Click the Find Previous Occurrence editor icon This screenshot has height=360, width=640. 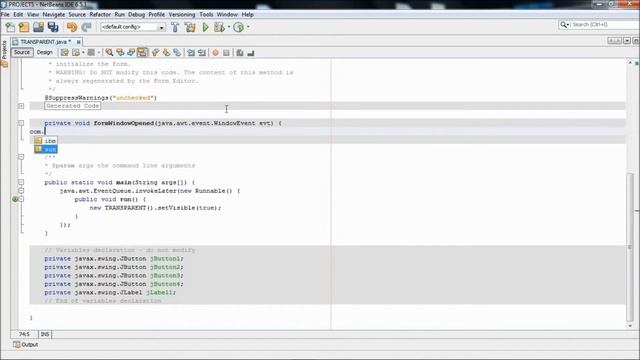click(x=120, y=53)
